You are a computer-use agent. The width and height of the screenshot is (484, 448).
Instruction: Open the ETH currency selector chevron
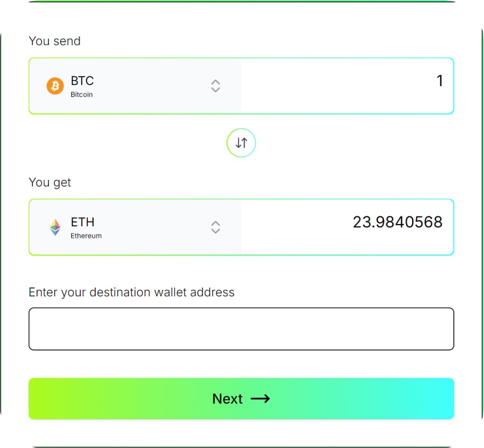pos(216,227)
